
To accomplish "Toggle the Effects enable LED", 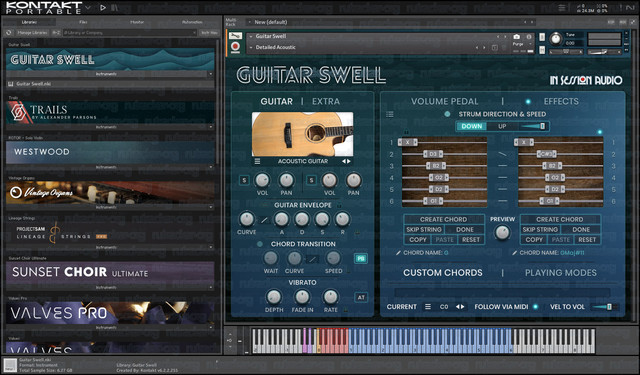I will pyautogui.click(x=528, y=102).
